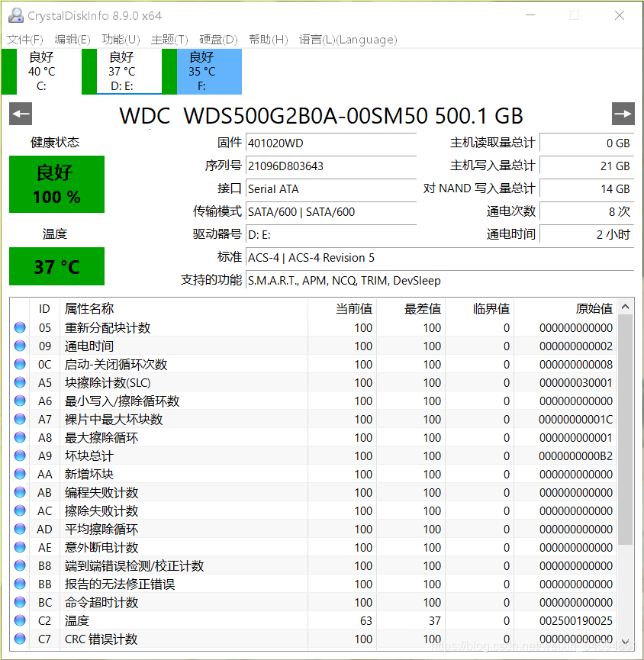Click status orb for BB 报告的无法修正错误
Image resolution: width=644 pixels, height=660 pixels.
click(x=20, y=584)
